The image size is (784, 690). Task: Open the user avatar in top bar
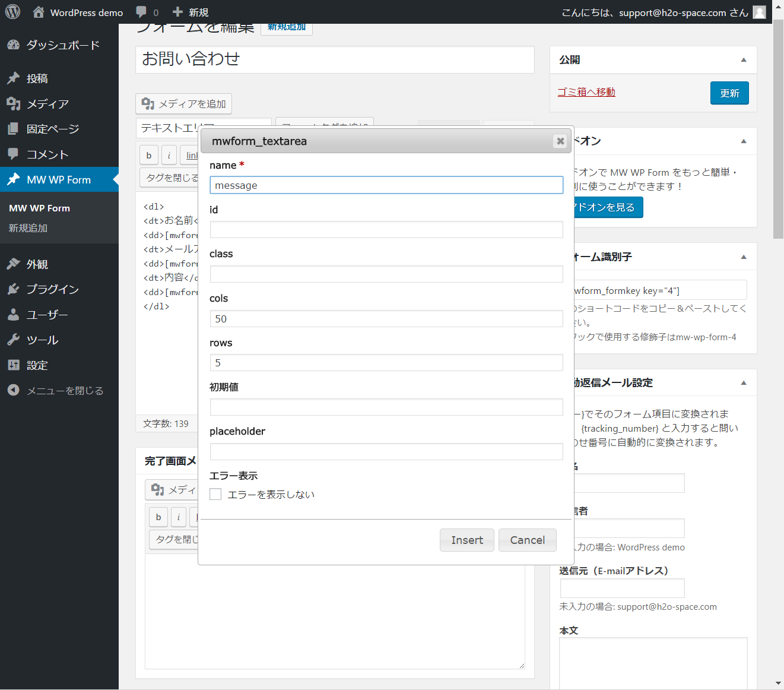pos(759,12)
